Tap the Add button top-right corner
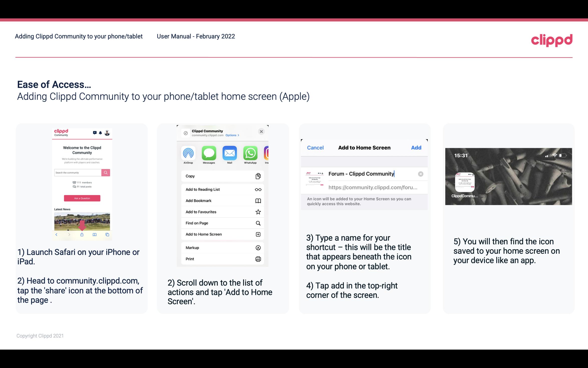Viewport: 588px width, 368px height. coord(416,148)
